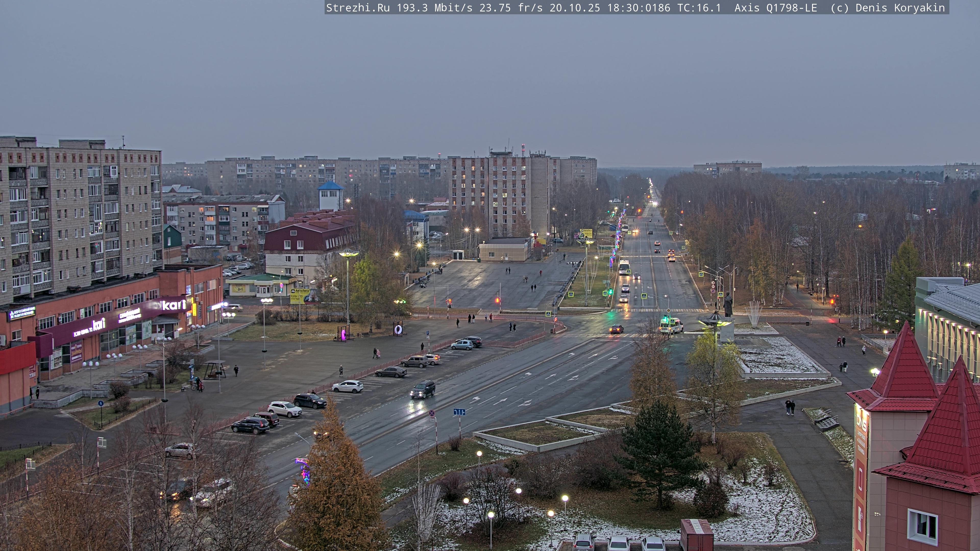Click the blue lane direction road sign
This screenshot has width=980, height=551.
(459, 412)
